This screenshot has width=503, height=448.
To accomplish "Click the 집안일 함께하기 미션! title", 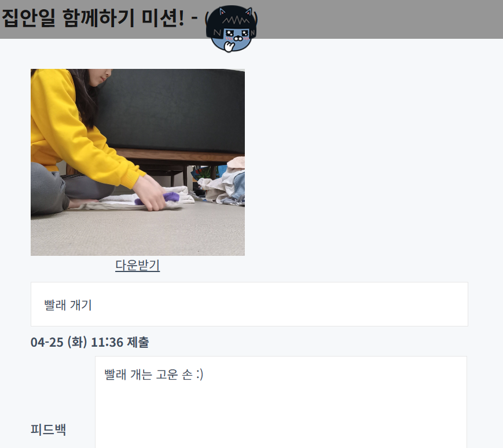I will tap(93, 17).
